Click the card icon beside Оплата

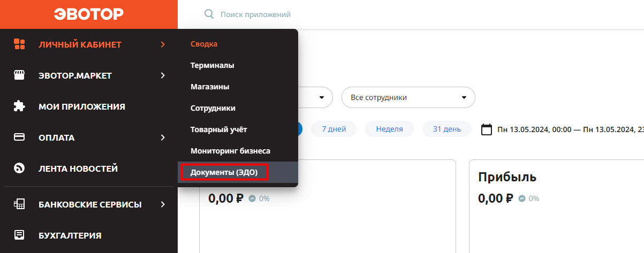click(x=19, y=137)
